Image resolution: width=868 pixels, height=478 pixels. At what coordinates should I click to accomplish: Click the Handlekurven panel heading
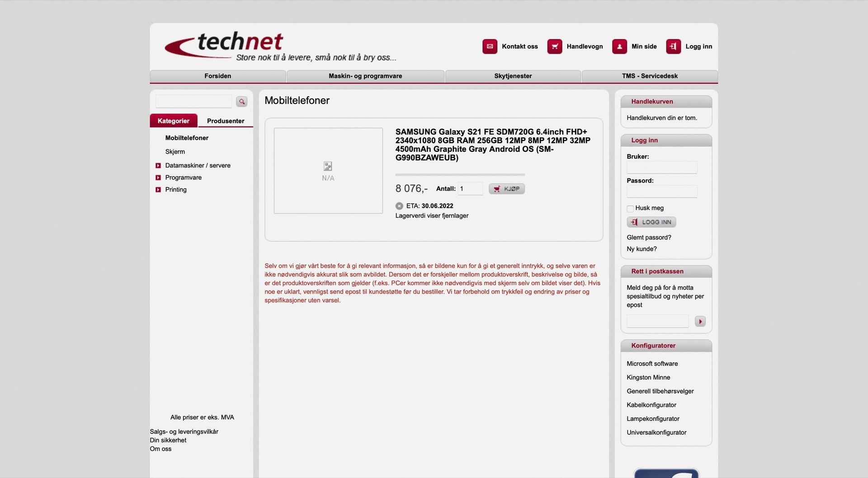pos(652,102)
